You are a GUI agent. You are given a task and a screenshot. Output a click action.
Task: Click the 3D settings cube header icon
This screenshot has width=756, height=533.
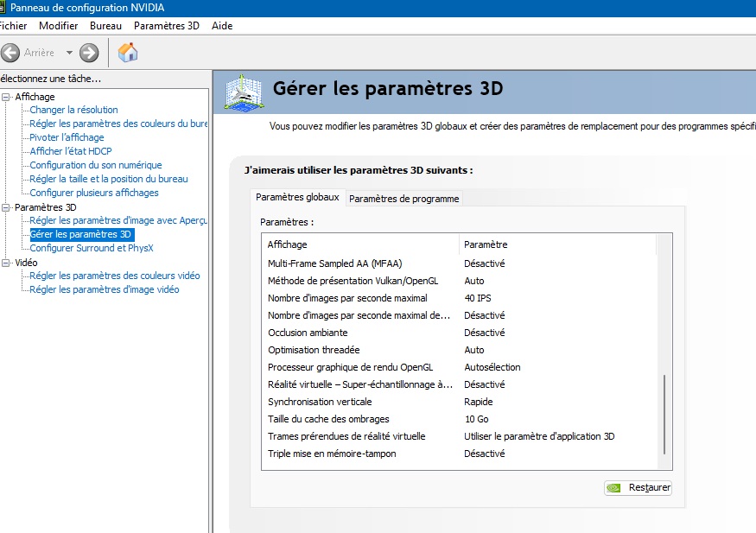245,93
